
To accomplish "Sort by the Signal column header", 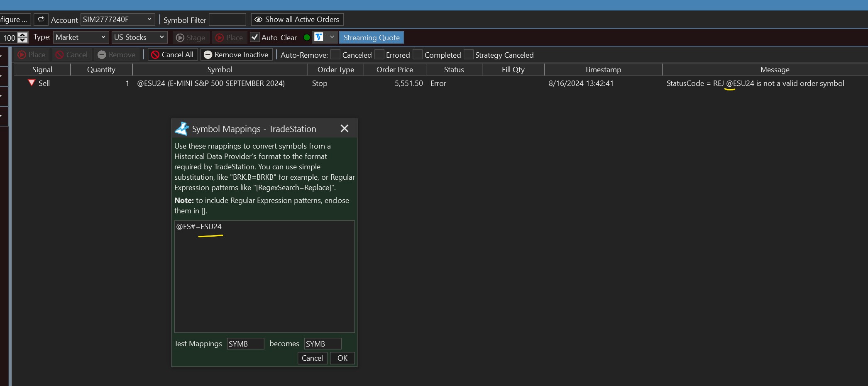I will 42,70.
